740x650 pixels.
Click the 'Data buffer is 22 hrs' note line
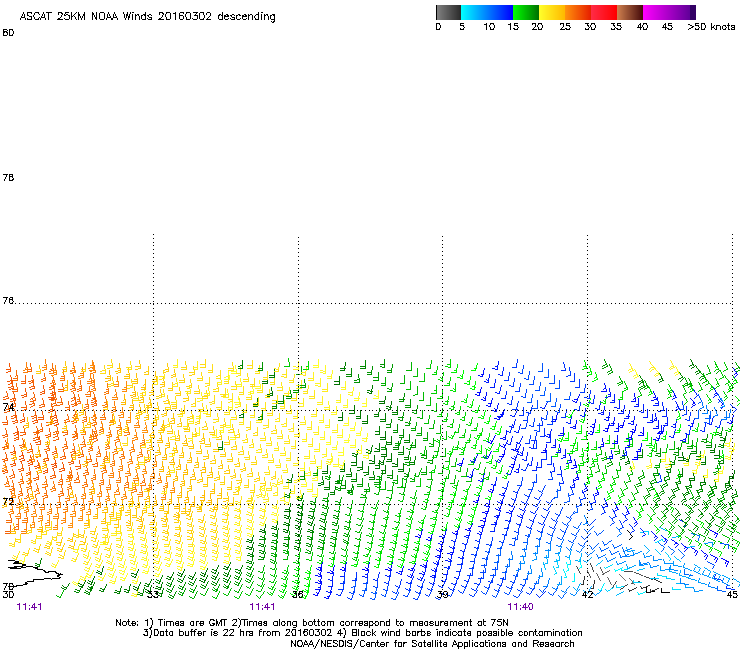[x=362, y=633]
